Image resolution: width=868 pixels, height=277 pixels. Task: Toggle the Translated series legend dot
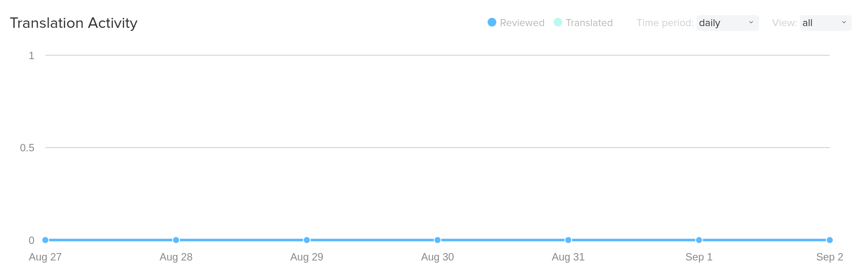558,22
